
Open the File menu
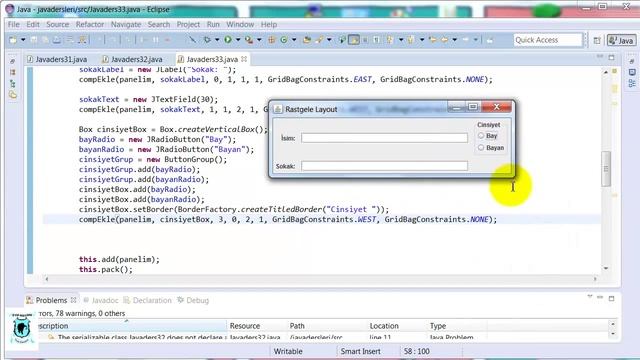click(13, 24)
